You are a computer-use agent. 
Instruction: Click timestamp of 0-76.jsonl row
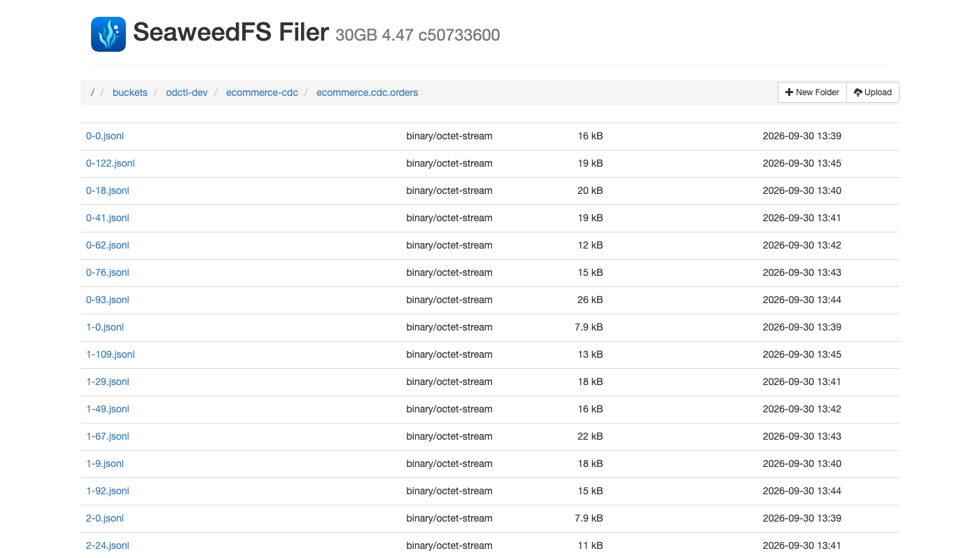click(x=802, y=272)
